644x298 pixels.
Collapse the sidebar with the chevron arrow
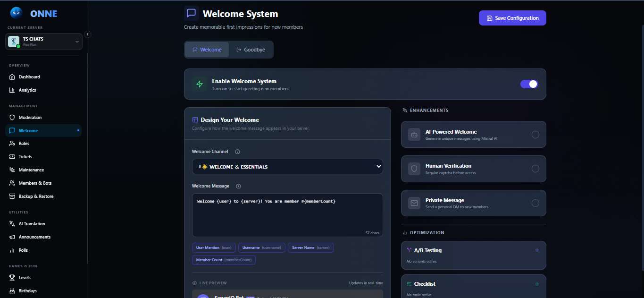click(x=87, y=34)
